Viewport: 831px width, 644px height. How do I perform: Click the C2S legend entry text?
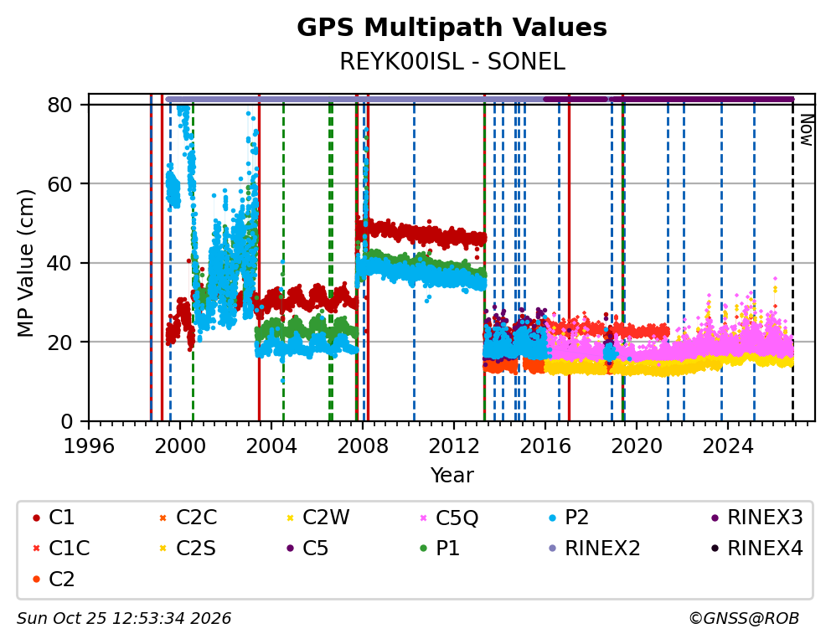pyautogui.click(x=195, y=549)
